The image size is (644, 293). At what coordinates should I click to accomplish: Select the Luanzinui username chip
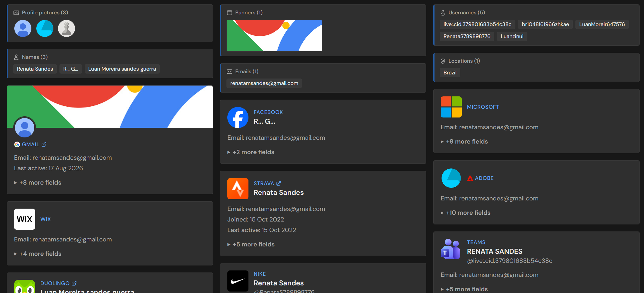[512, 36]
